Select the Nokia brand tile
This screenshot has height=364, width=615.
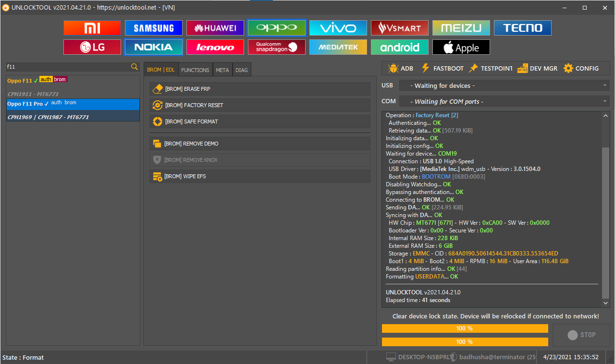coord(154,47)
